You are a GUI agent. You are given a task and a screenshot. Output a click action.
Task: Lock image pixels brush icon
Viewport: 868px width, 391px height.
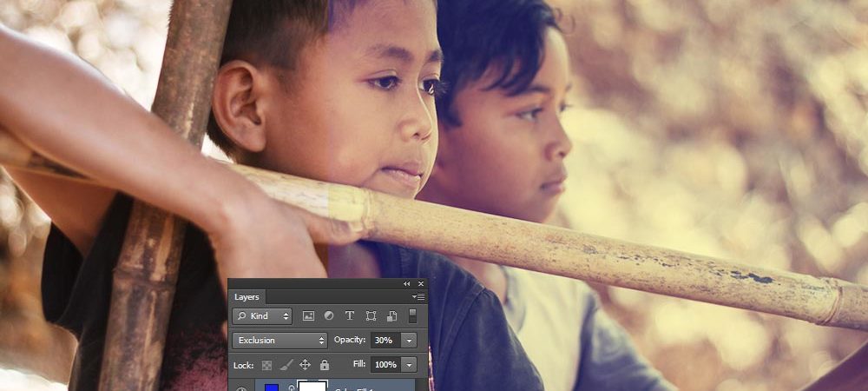[x=286, y=364]
